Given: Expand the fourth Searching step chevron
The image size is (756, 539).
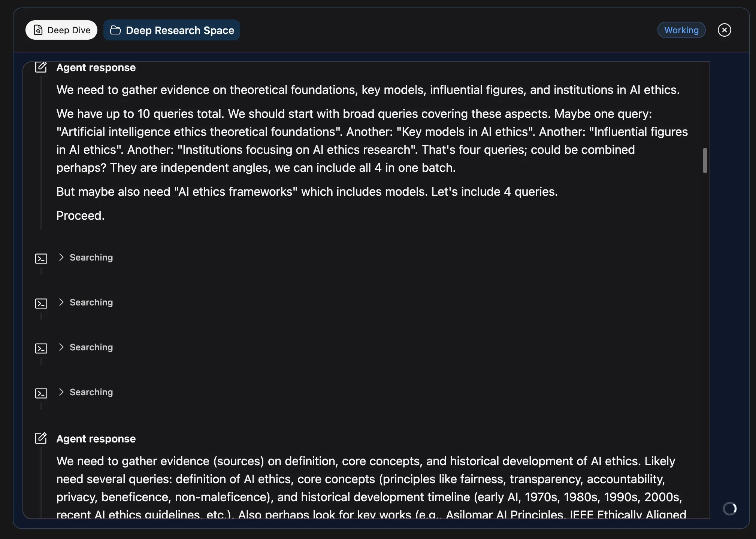Looking at the screenshot, I should pyautogui.click(x=61, y=392).
